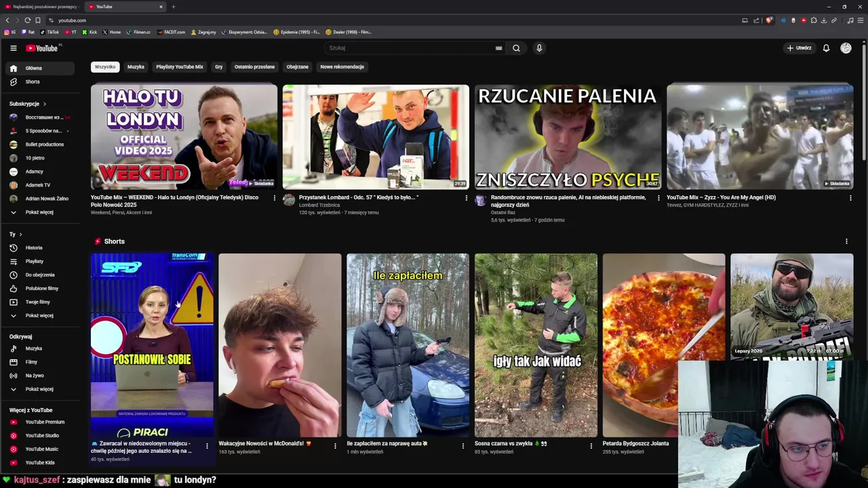Select the Obejrzane filter chip
Viewport: 868px width, 488px height.
tap(297, 66)
